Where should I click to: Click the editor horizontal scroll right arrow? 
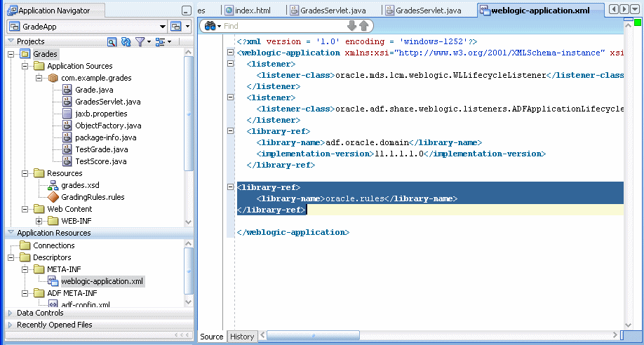[x=615, y=336]
